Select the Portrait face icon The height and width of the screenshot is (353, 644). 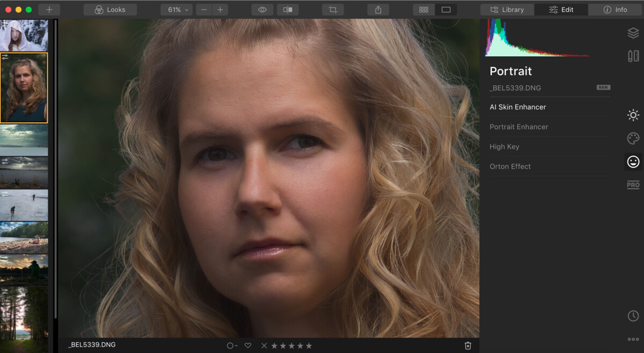[x=633, y=161]
